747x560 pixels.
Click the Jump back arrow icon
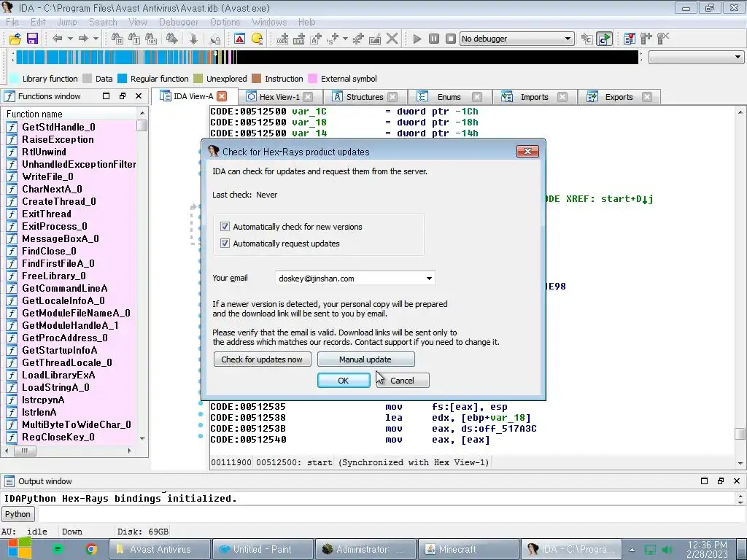[x=57, y=39]
